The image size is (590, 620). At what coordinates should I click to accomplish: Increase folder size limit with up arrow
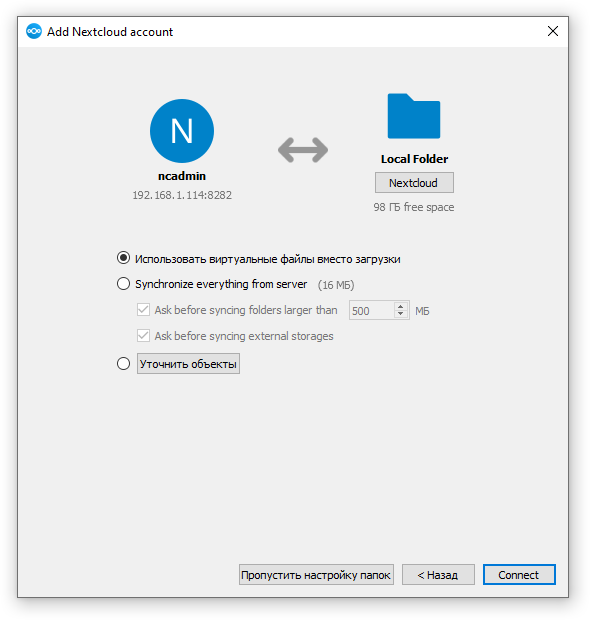click(401, 306)
